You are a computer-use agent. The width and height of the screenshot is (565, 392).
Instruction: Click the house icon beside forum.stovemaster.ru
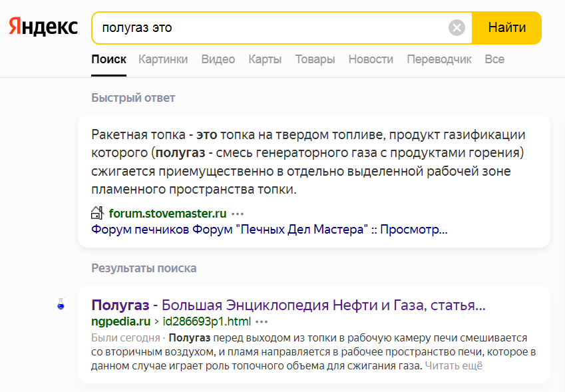coord(98,213)
